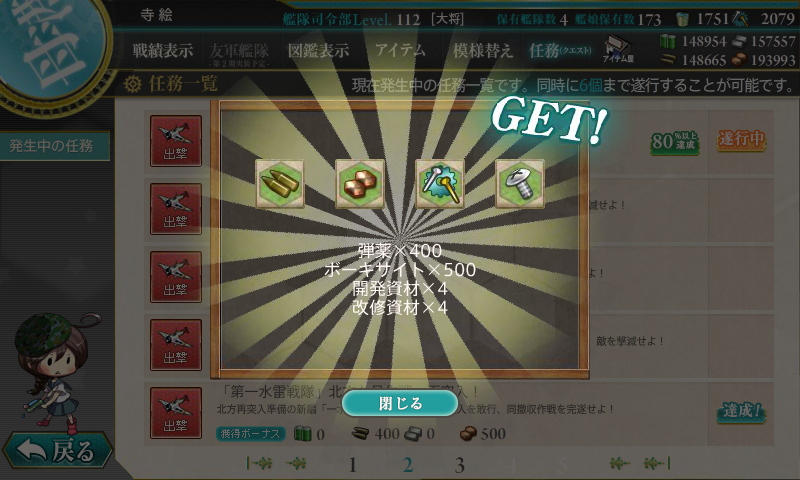
Task: Go to quest page 1
Action: [x=352, y=465]
